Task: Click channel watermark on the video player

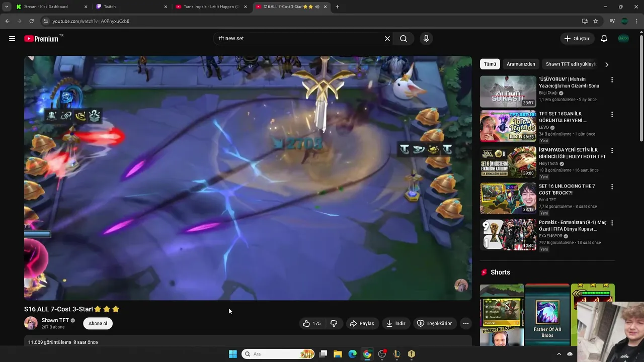Action: (461, 286)
